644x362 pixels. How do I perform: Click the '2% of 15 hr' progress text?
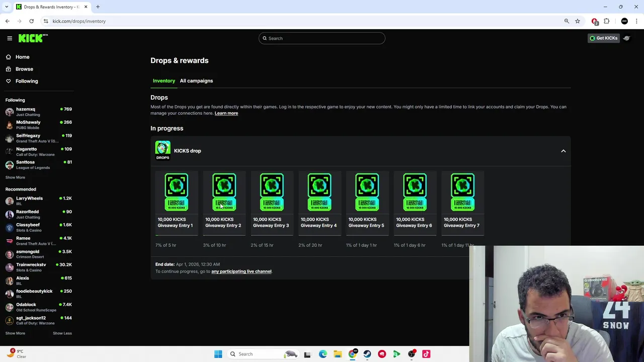(262, 245)
